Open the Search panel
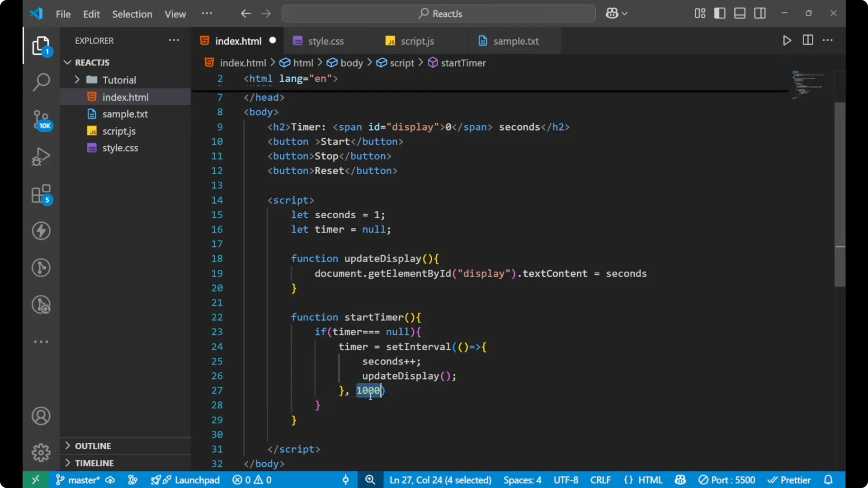This screenshot has height=488, width=868. coord(41,82)
